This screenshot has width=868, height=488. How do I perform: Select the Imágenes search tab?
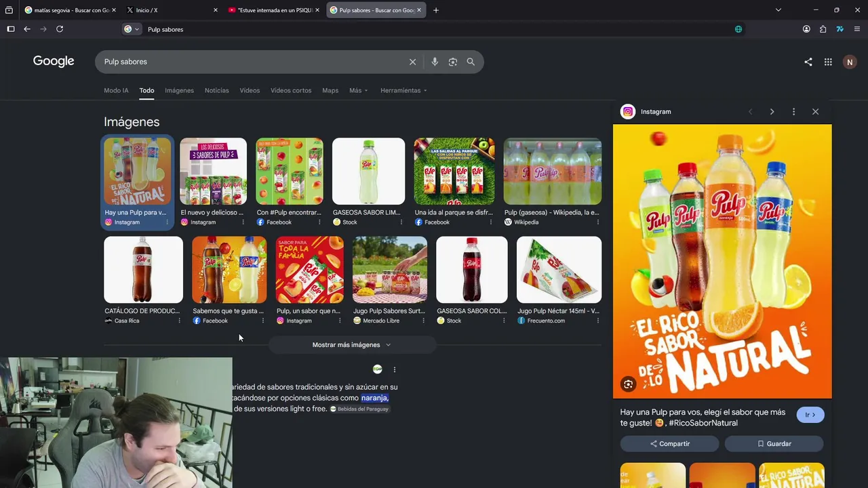click(179, 90)
